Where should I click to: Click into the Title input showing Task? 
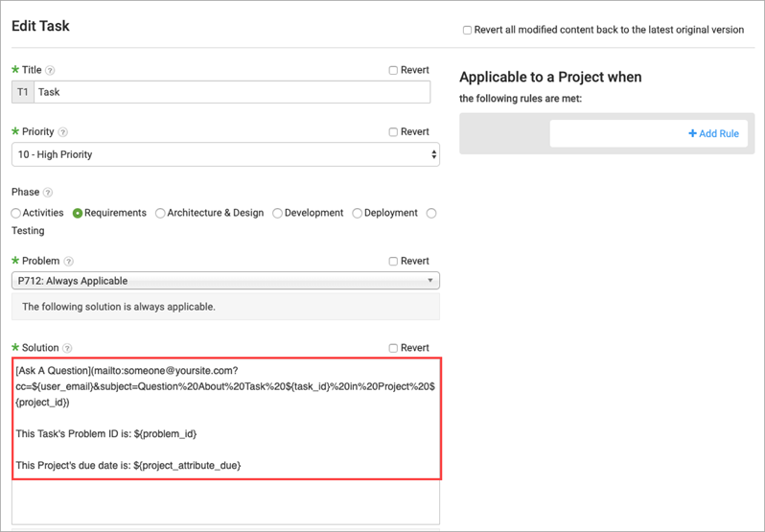coord(232,92)
